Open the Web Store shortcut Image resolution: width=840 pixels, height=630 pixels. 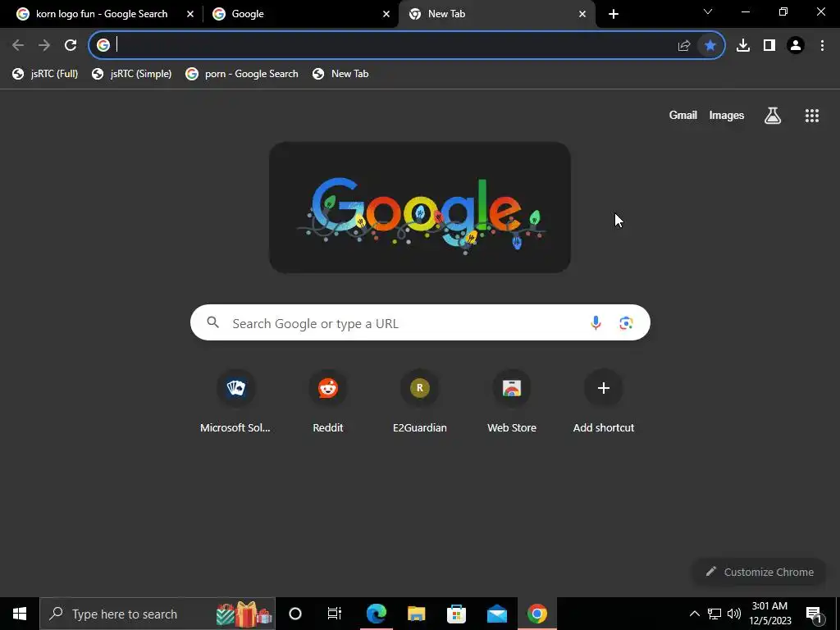coord(512,402)
